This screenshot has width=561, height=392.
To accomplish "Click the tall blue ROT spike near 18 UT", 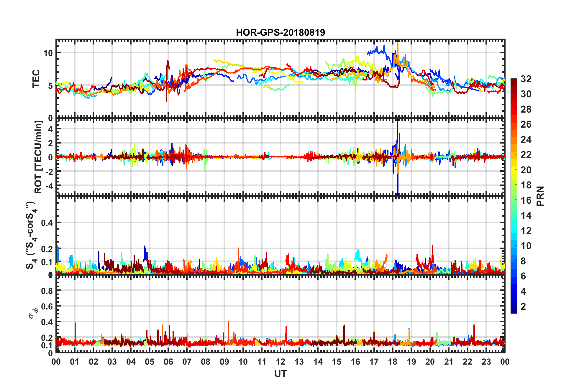I will pos(398,157).
